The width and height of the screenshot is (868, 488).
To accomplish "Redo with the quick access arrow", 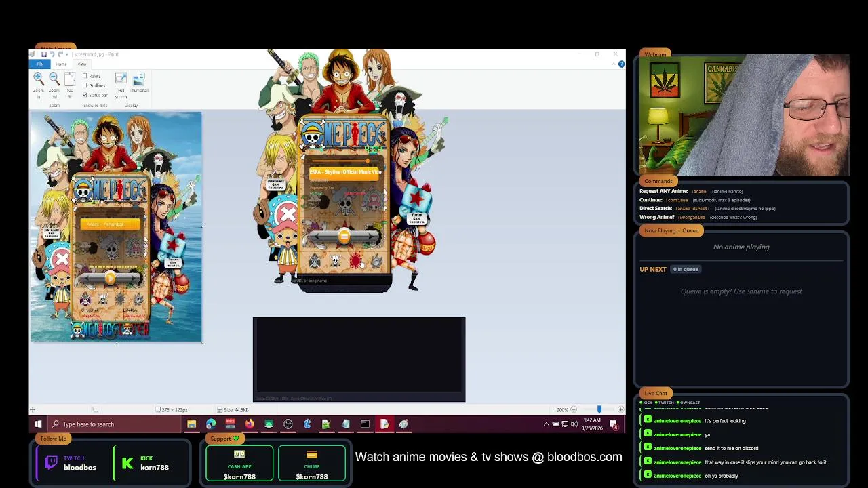I will click(x=60, y=54).
